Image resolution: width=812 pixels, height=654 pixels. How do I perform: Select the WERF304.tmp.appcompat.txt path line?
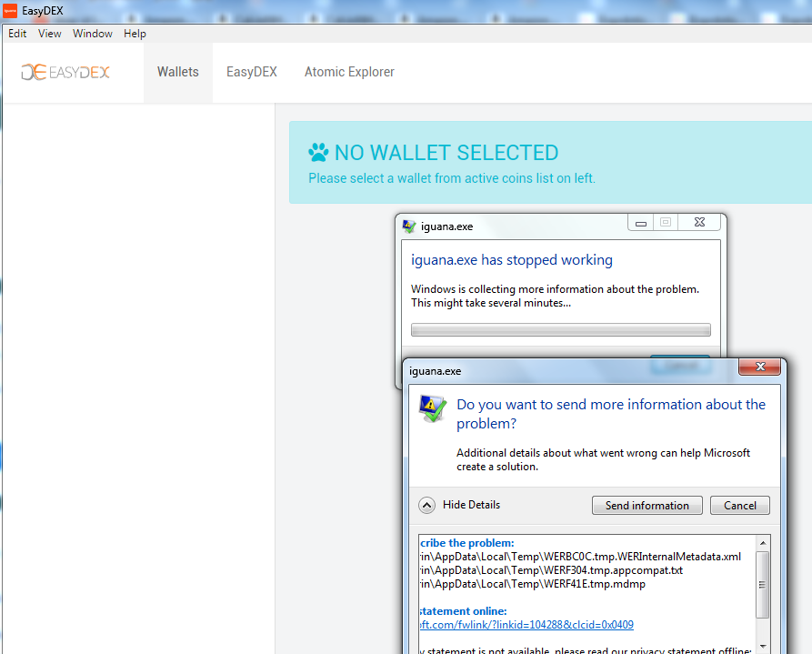(x=552, y=570)
